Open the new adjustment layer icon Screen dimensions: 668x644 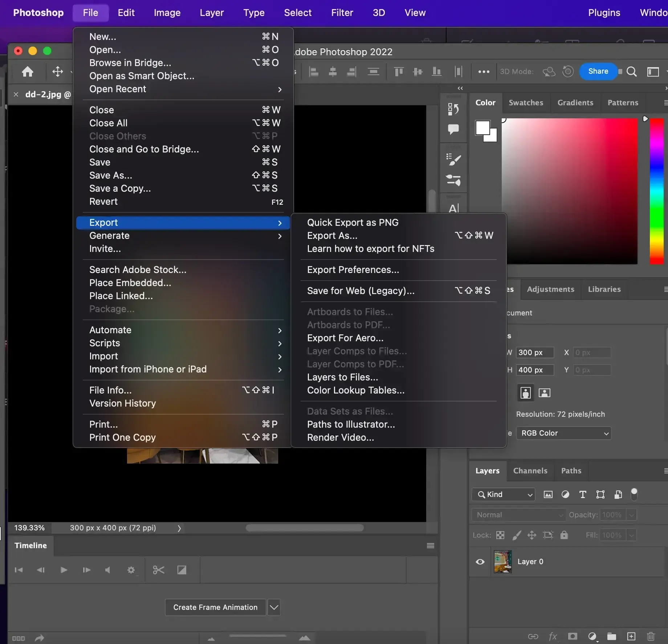[x=592, y=636]
